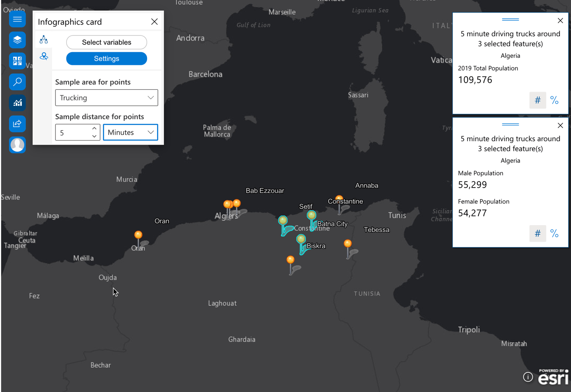The image size is (571, 392).
Task: Click the info icon near esri logo
Action: coord(528,377)
